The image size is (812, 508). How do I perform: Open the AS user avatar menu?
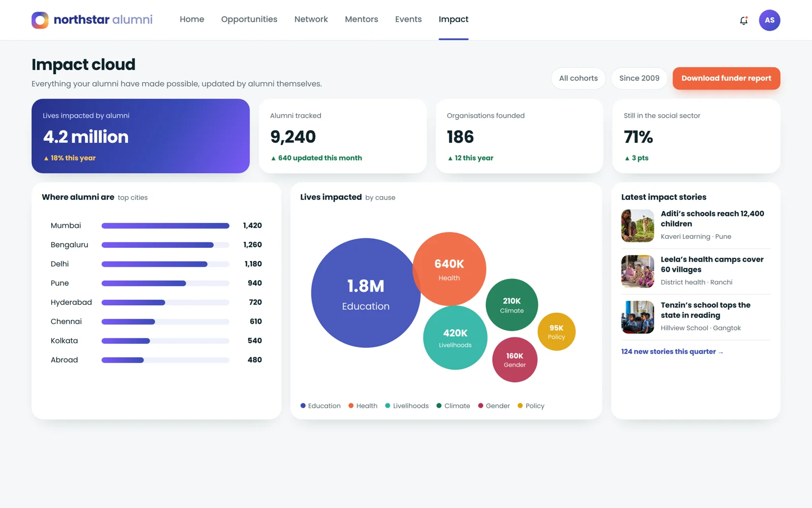769,20
